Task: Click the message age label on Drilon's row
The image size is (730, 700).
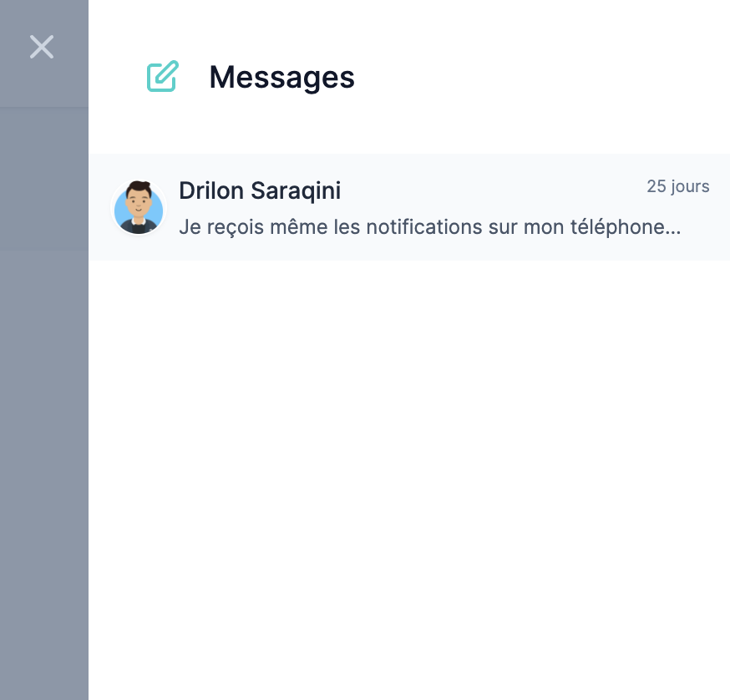Action: coord(677,186)
